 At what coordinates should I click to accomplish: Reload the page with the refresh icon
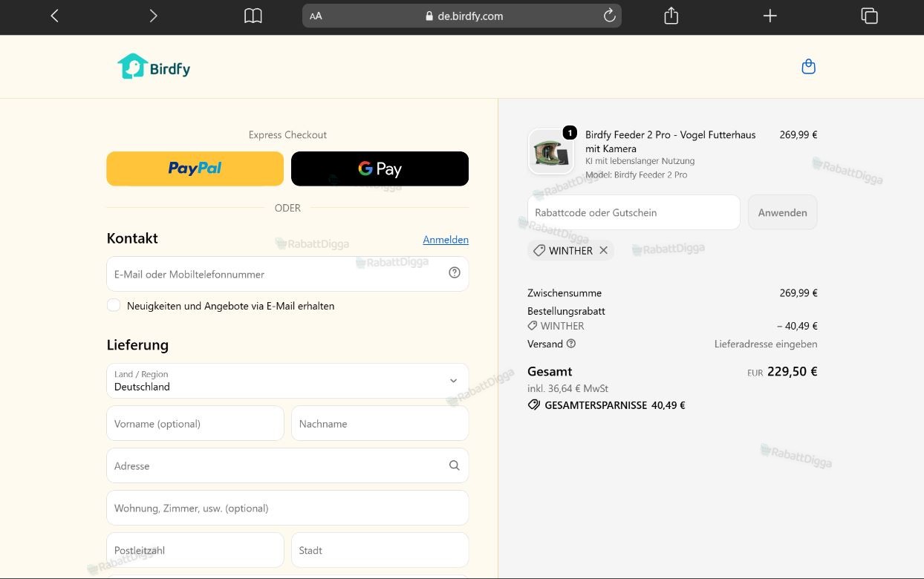pyautogui.click(x=609, y=16)
